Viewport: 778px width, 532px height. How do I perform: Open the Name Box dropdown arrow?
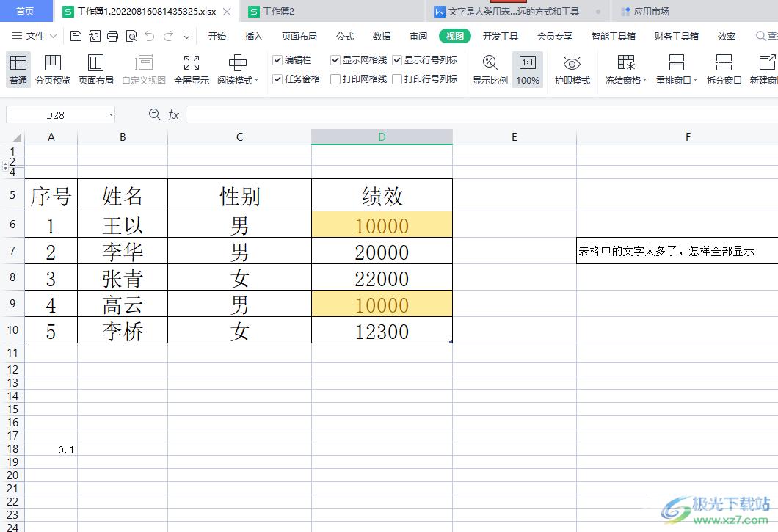(x=111, y=115)
